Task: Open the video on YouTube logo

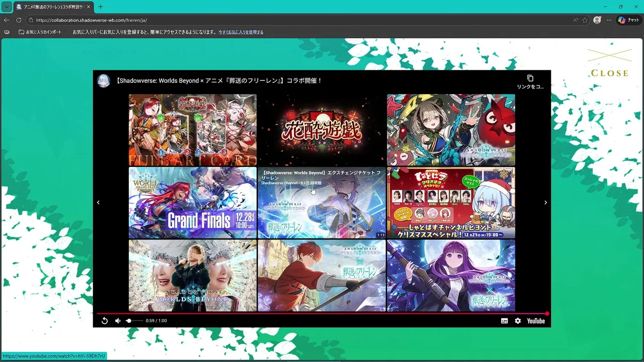Action: (x=536, y=321)
